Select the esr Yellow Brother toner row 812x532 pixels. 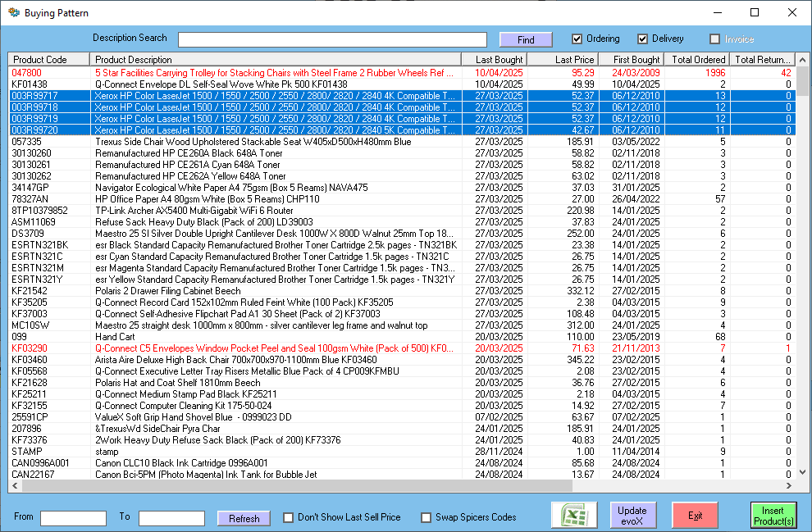click(402, 280)
